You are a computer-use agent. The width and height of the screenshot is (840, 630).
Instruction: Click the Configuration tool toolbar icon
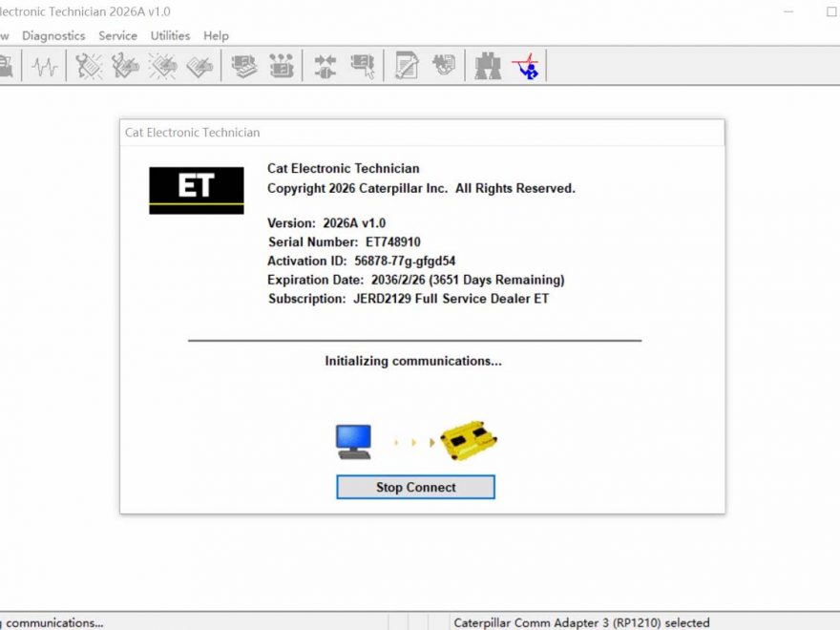click(x=281, y=67)
